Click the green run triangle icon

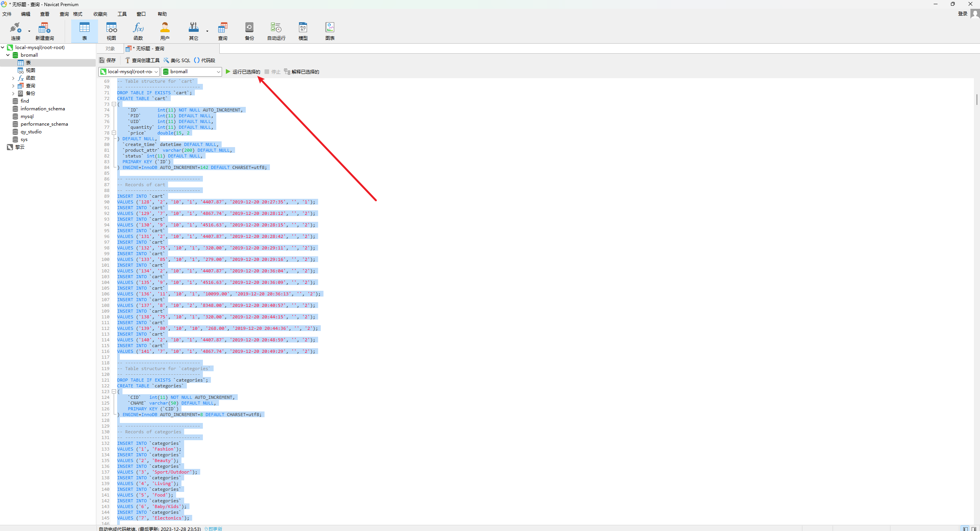tap(228, 72)
